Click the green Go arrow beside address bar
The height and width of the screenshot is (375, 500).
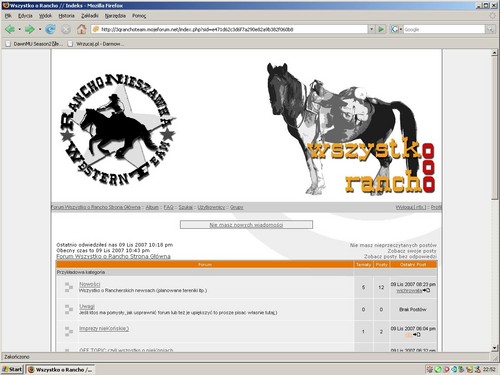click(381, 29)
